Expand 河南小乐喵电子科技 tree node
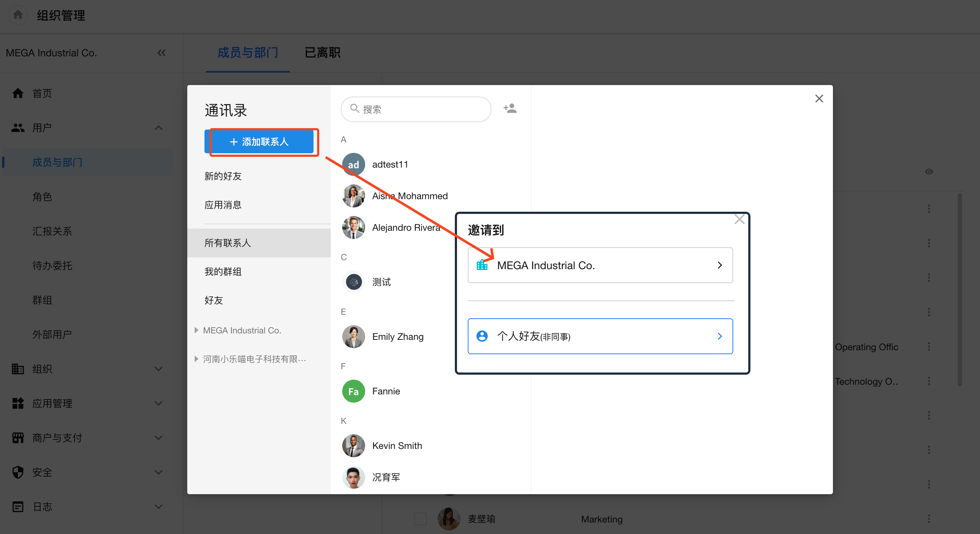 (x=196, y=359)
